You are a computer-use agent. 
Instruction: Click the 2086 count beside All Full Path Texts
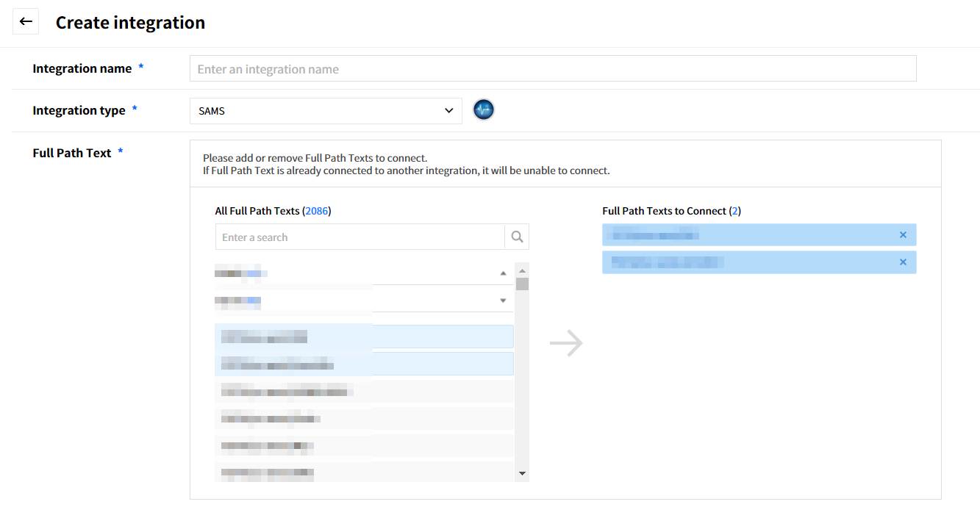pyautogui.click(x=317, y=211)
